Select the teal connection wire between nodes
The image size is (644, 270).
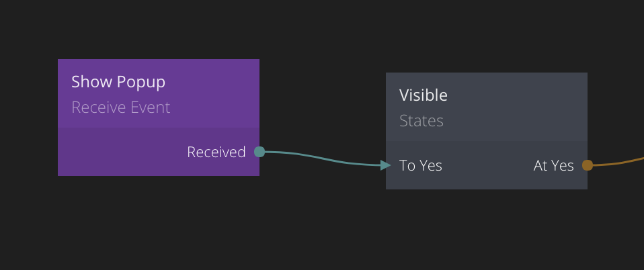pyautogui.click(x=323, y=158)
